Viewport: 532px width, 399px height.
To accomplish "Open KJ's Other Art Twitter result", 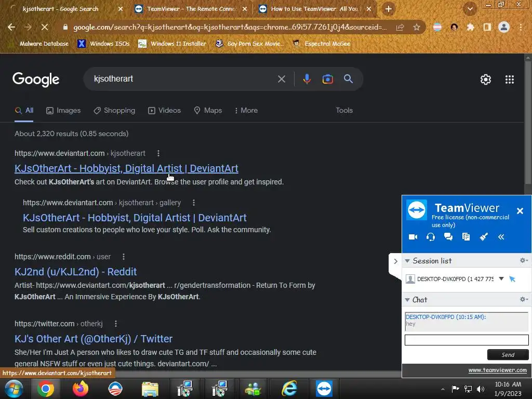I will coord(94,339).
